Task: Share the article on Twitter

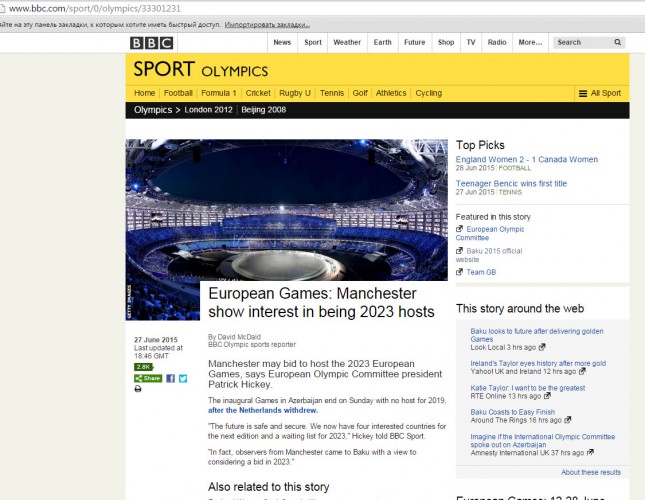Action: [x=182, y=379]
